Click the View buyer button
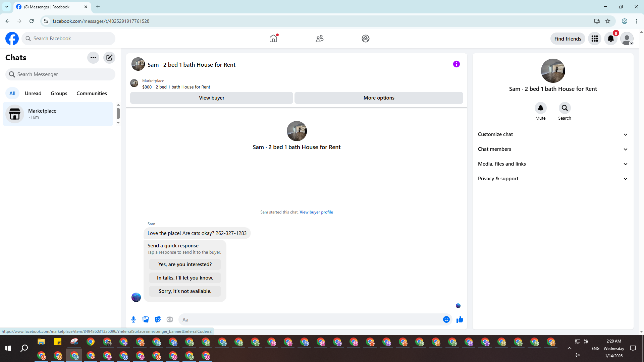 coord(211,98)
